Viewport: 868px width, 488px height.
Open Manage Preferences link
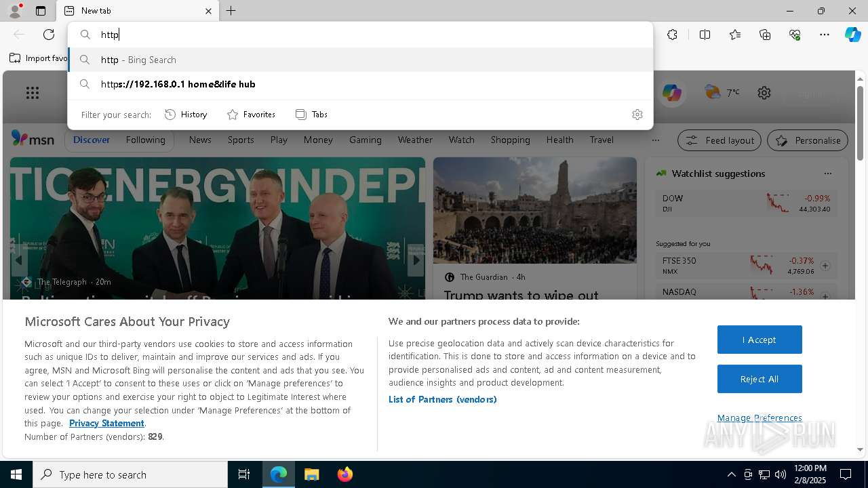759,418
